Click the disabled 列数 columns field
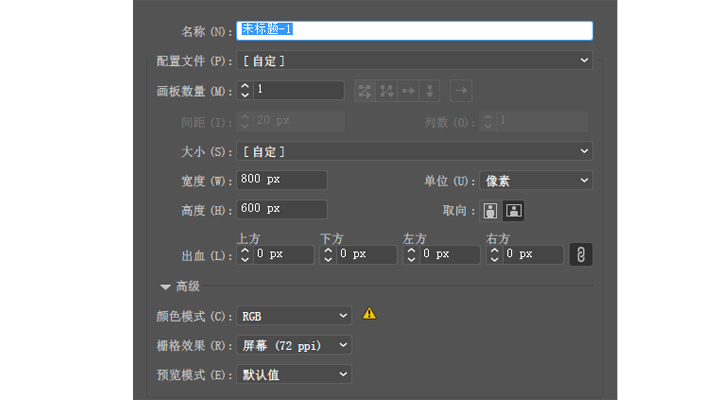This screenshot has width=720, height=400. tap(542, 121)
